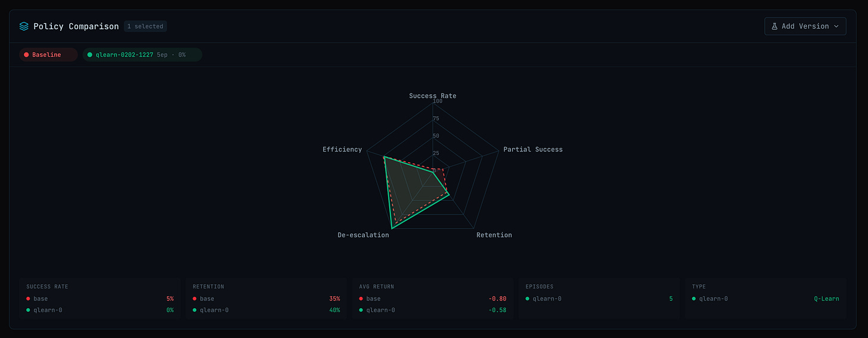The image size is (868, 338).
Task: Click the episodes count value 5
Action: coord(671,299)
